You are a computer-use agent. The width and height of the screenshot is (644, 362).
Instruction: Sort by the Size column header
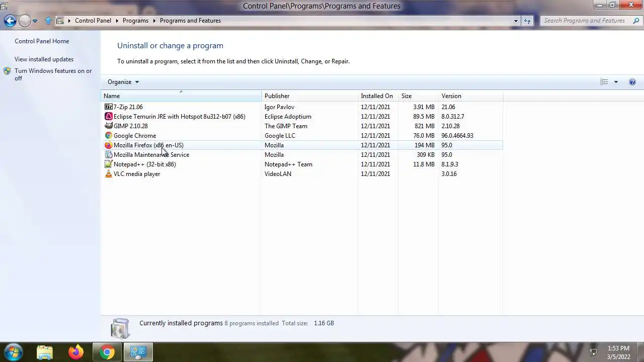418,96
